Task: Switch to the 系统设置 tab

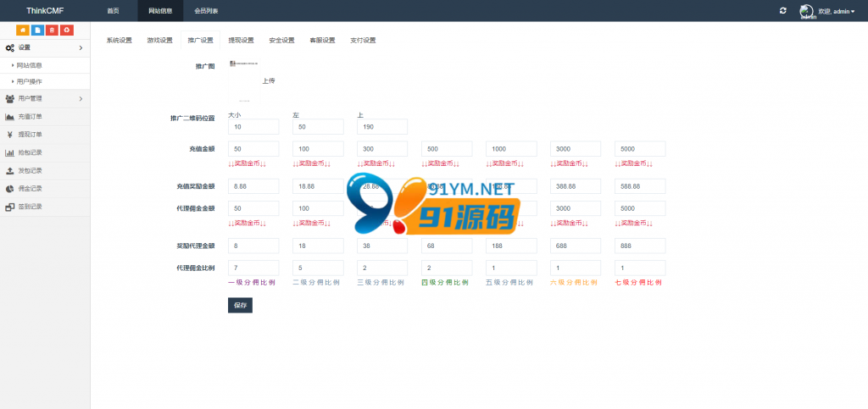Action: point(120,41)
